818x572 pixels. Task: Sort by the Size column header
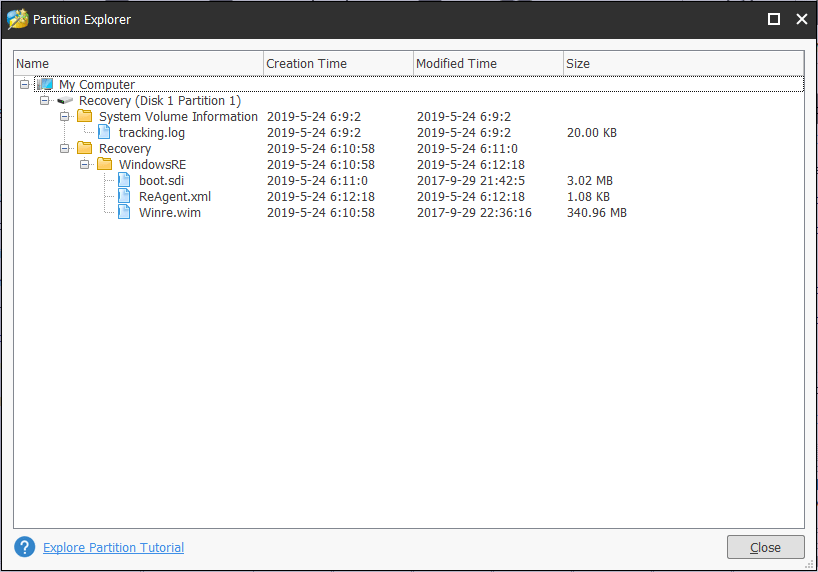click(683, 63)
